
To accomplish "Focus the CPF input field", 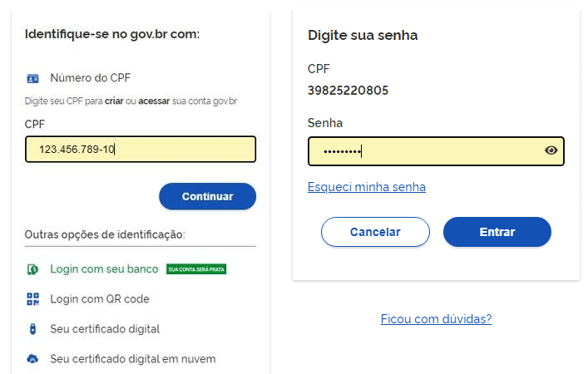I will coord(140,150).
